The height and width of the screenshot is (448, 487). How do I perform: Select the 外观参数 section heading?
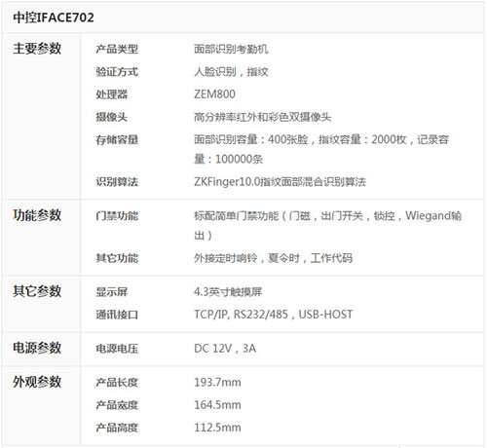point(37,382)
